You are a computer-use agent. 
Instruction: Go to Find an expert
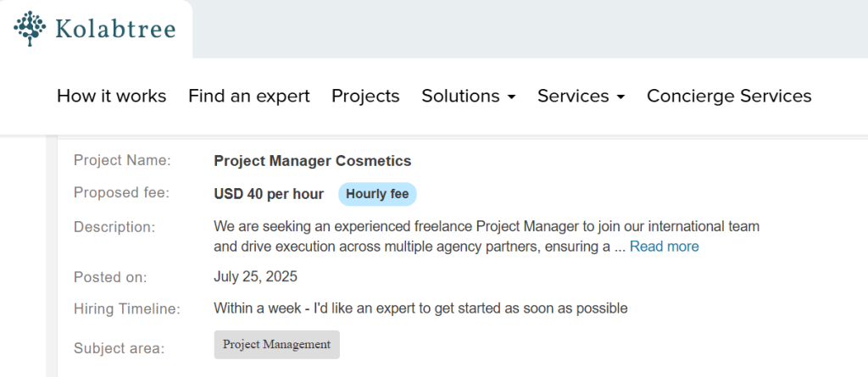[249, 96]
